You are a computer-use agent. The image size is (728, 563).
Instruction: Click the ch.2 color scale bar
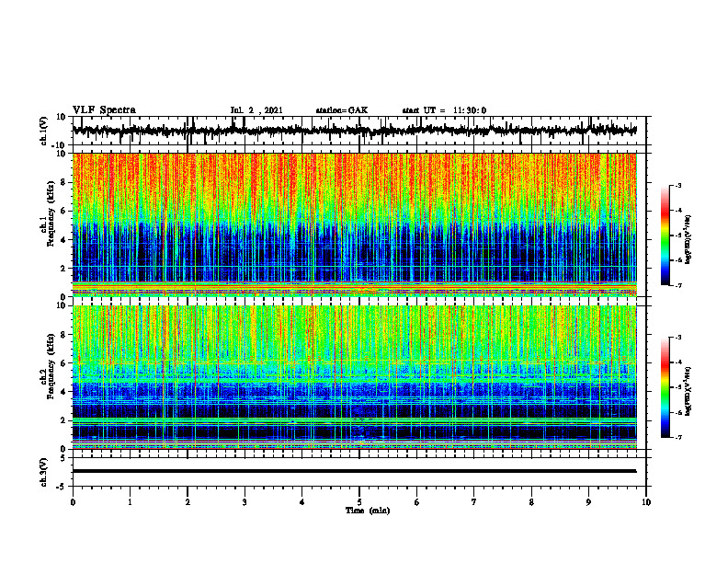click(x=665, y=387)
